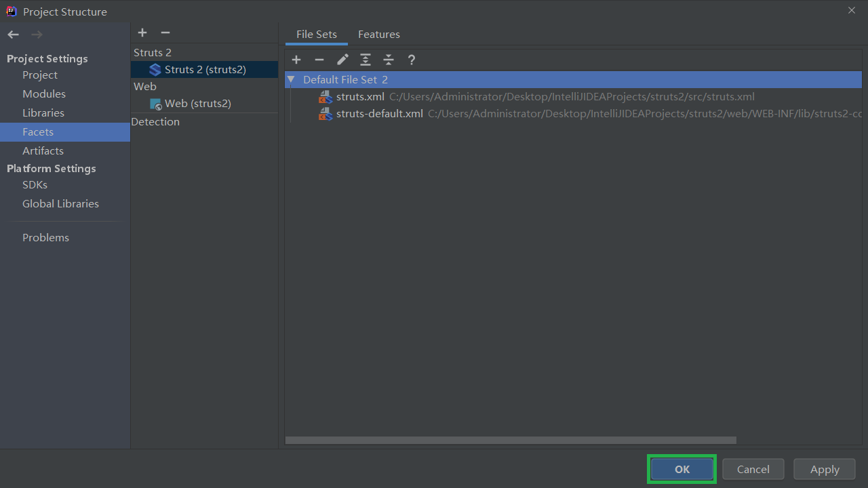This screenshot has height=488, width=868.
Task: Click the IntelliJ IDEA title bar icon
Action: pyautogui.click(x=11, y=11)
